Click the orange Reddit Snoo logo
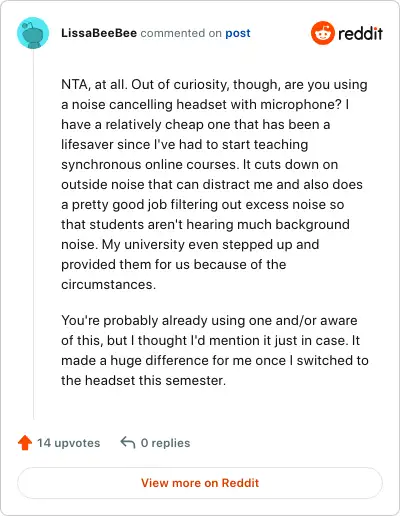This screenshot has height=516, width=400. [x=322, y=33]
